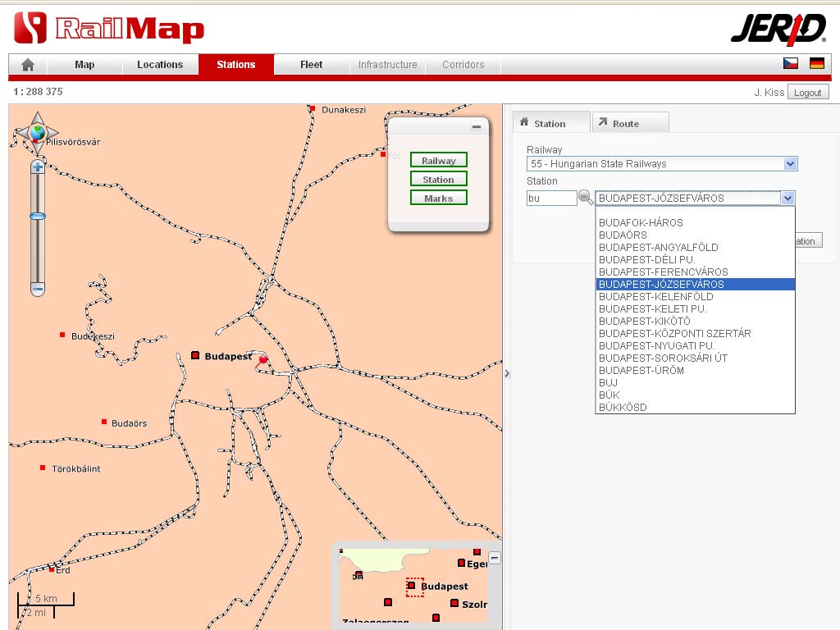Open the Stations menu tab
Image resolution: width=840 pixels, height=630 pixels.
[x=236, y=65]
